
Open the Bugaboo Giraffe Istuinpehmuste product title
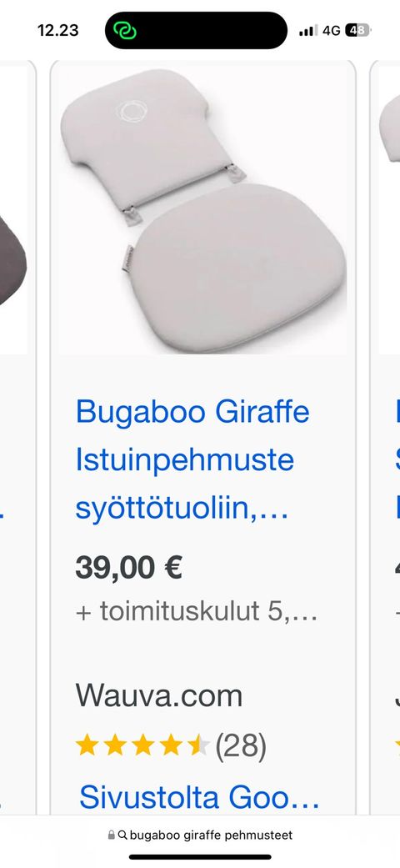click(192, 459)
